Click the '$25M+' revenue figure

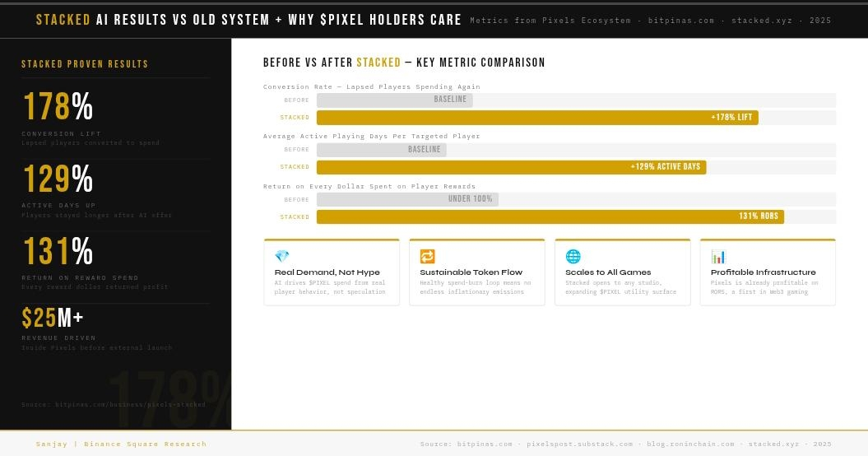(x=53, y=318)
